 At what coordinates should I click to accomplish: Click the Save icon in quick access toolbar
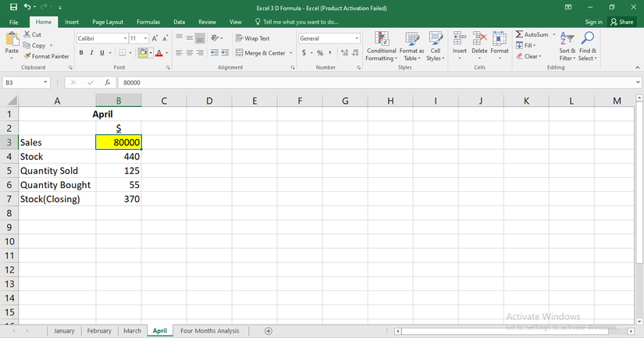click(13, 7)
